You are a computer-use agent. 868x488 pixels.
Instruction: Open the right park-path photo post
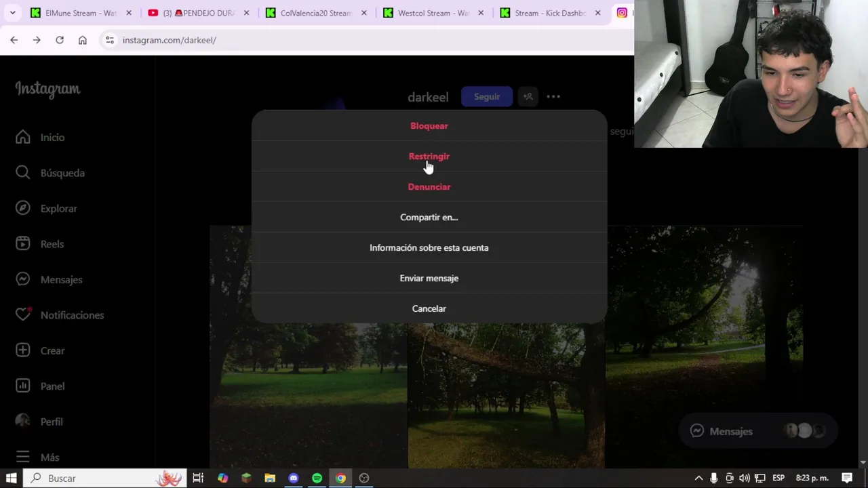704,347
